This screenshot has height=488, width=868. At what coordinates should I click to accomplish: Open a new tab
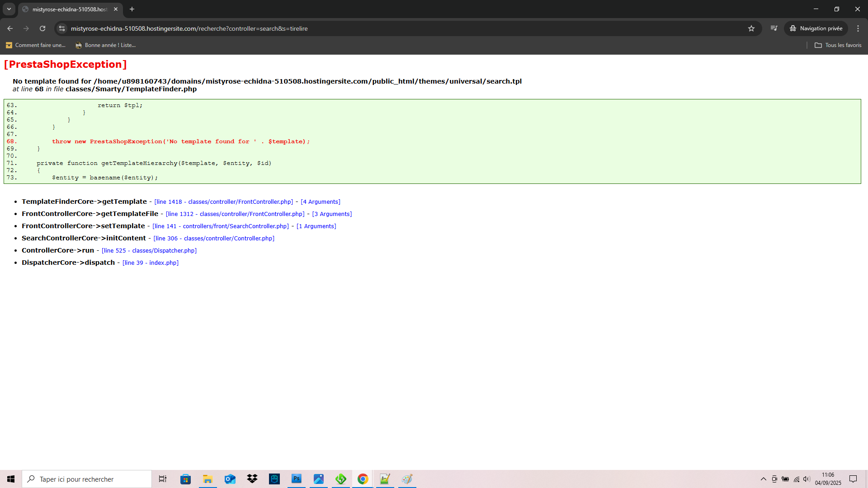(x=132, y=9)
